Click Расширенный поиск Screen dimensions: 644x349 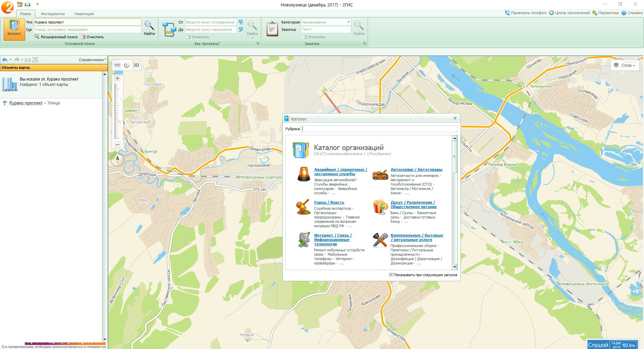point(56,37)
